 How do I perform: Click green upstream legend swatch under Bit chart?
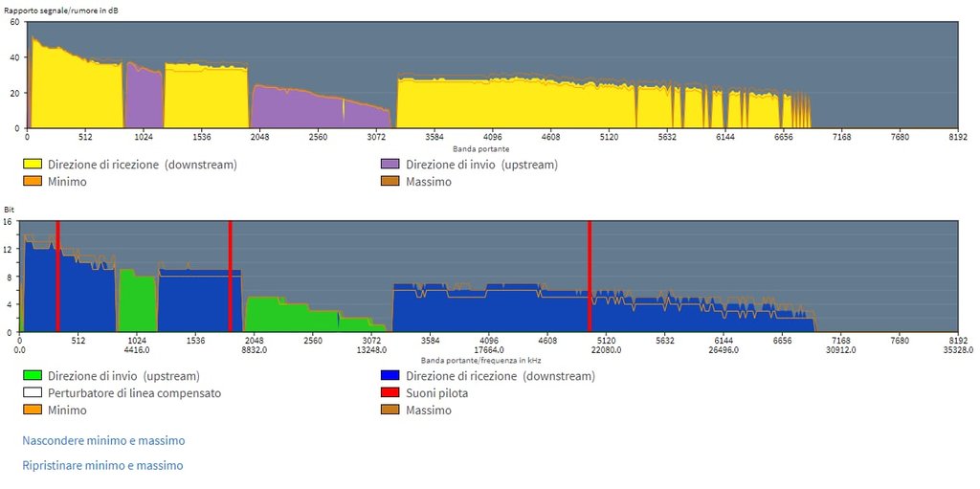click(32, 376)
